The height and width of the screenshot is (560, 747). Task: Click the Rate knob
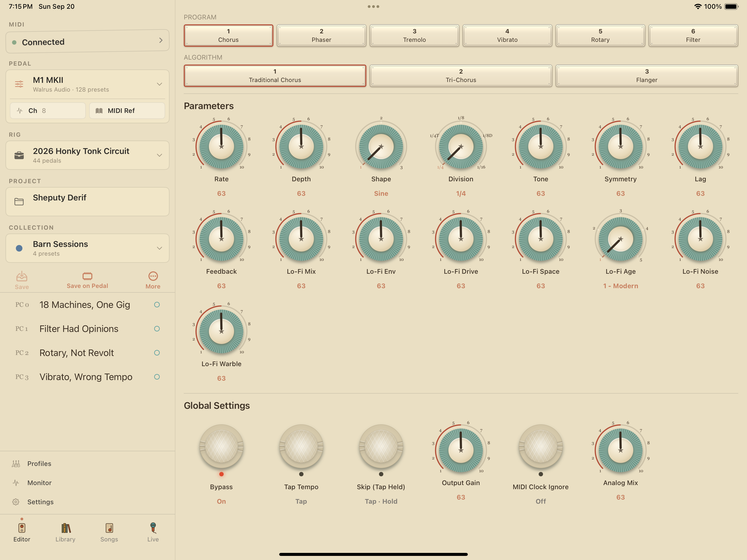221,146
